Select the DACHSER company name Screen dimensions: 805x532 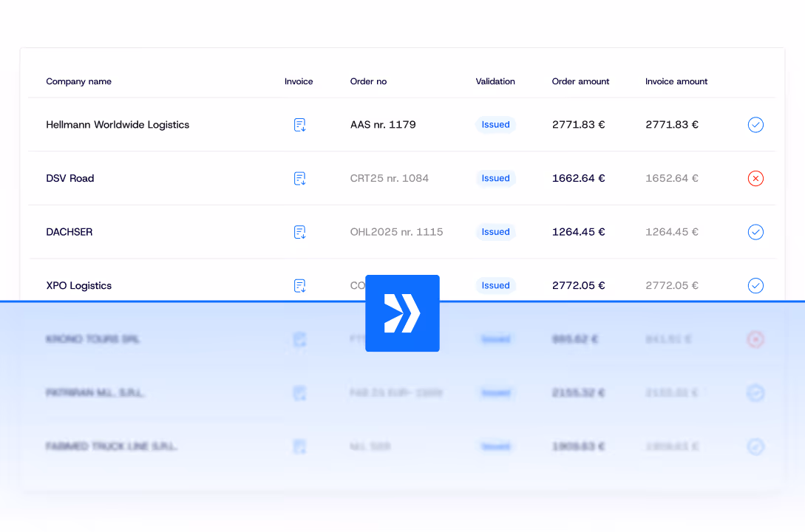click(69, 232)
